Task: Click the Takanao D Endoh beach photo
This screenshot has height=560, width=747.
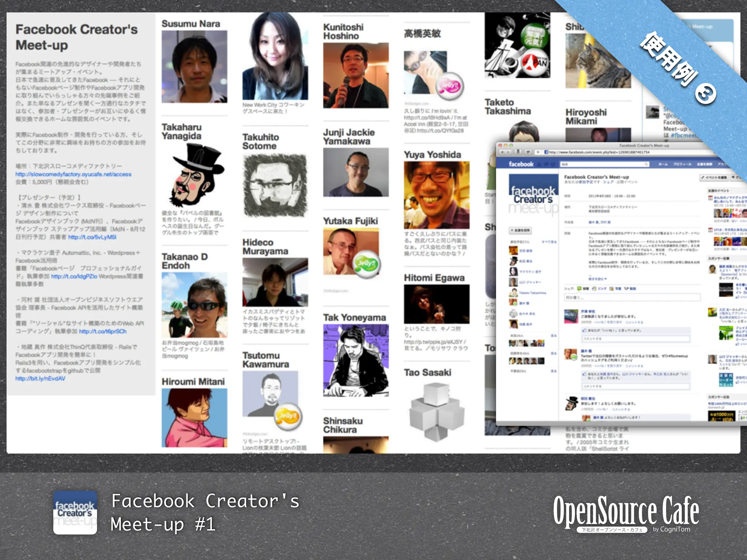Action: pos(194,305)
